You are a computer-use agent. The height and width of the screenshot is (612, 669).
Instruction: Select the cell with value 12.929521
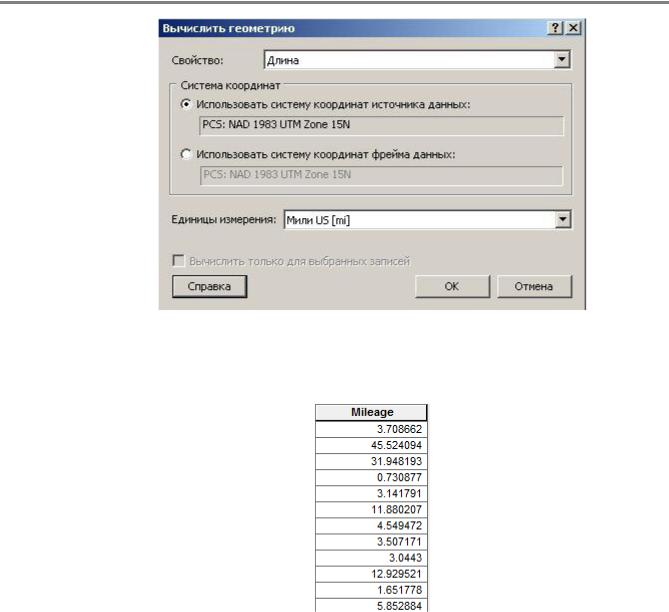pos(371,574)
